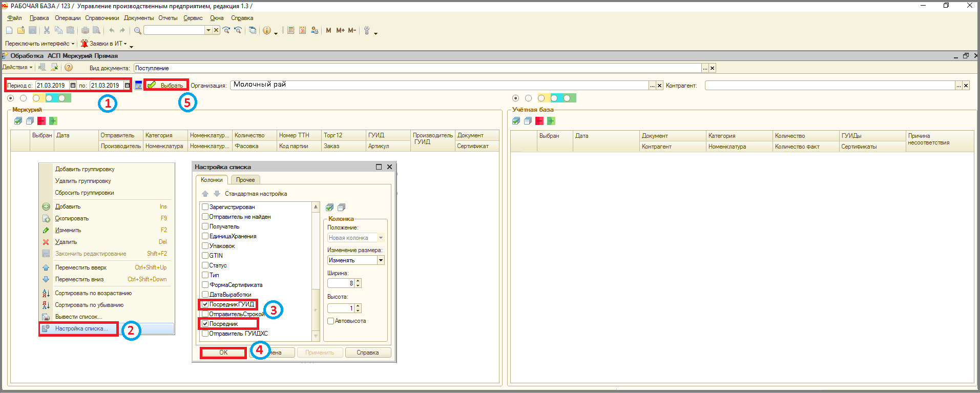Click the green plus icon in Учётная база panel
This screenshot has height=393, width=980.
coord(551,121)
